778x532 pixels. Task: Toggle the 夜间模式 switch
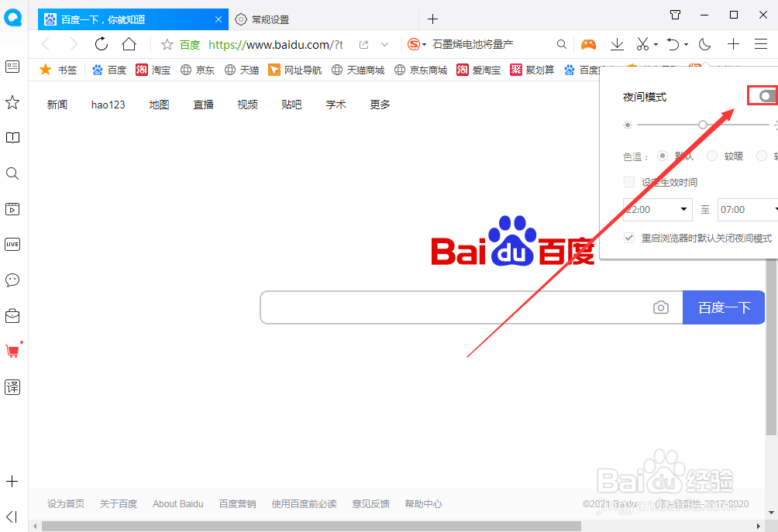coord(766,96)
